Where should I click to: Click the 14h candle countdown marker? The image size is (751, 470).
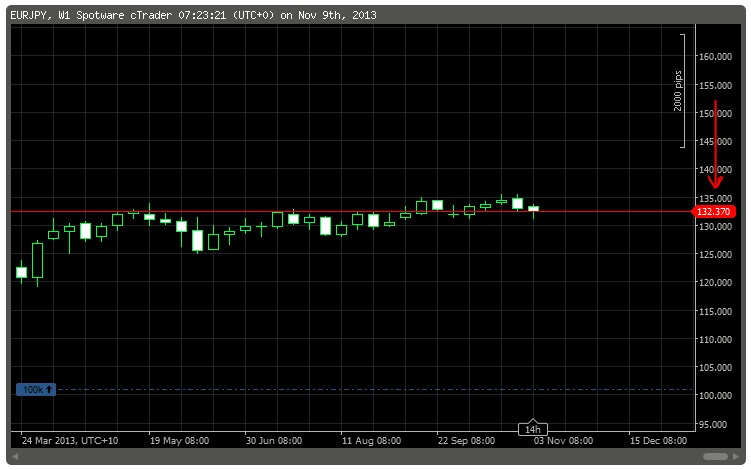click(x=533, y=429)
